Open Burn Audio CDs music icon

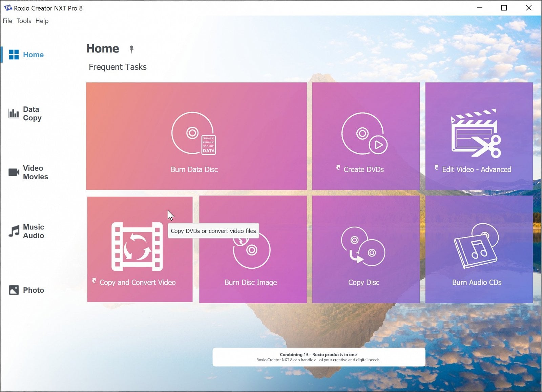coord(476,246)
